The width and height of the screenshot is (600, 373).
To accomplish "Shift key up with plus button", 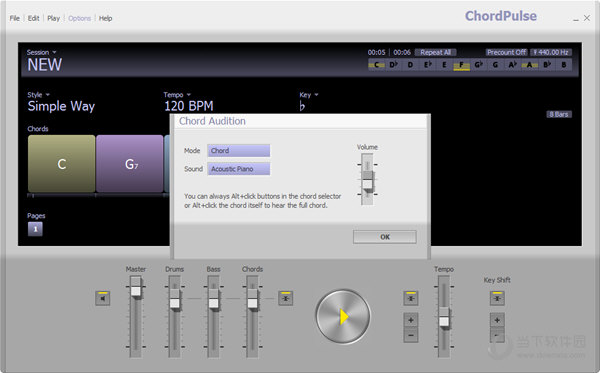I will click(497, 320).
